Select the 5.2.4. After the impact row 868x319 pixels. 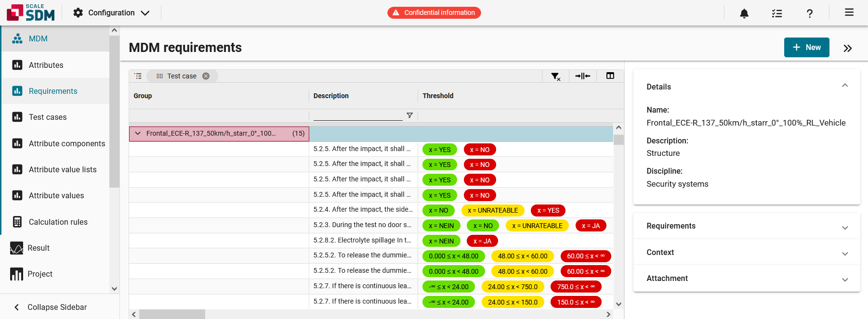371,210
